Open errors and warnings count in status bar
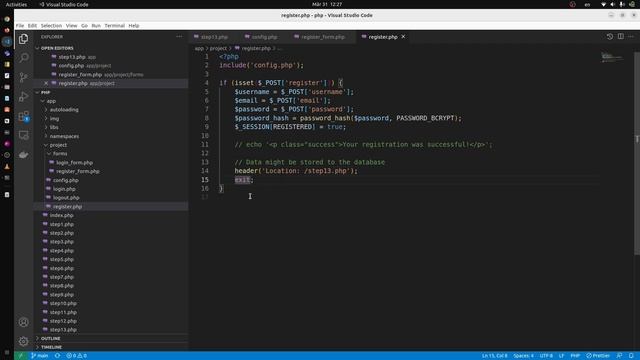Viewport: 640px width, 360px height. click(x=76, y=356)
